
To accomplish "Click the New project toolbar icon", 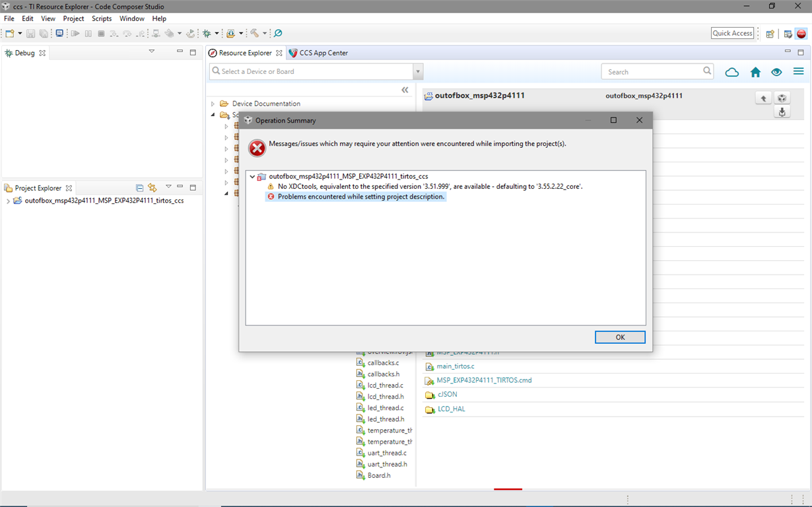I will 9,33.
